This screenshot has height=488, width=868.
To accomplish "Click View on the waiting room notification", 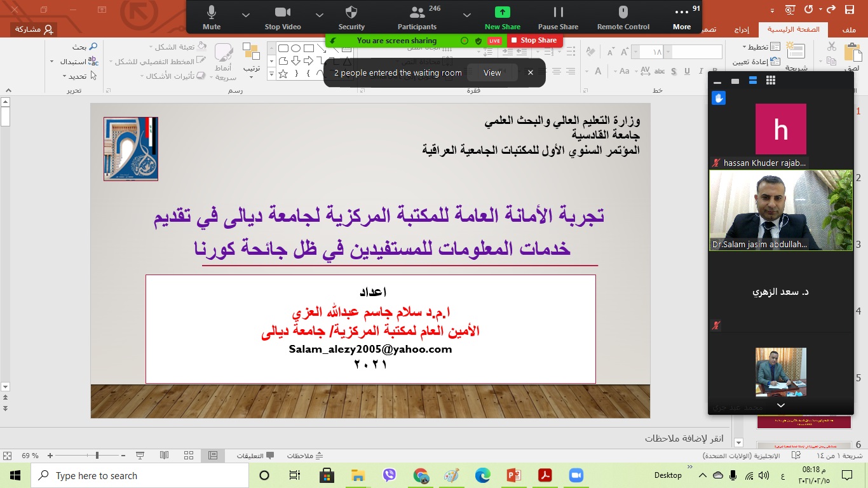I will (x=492, y=73).
